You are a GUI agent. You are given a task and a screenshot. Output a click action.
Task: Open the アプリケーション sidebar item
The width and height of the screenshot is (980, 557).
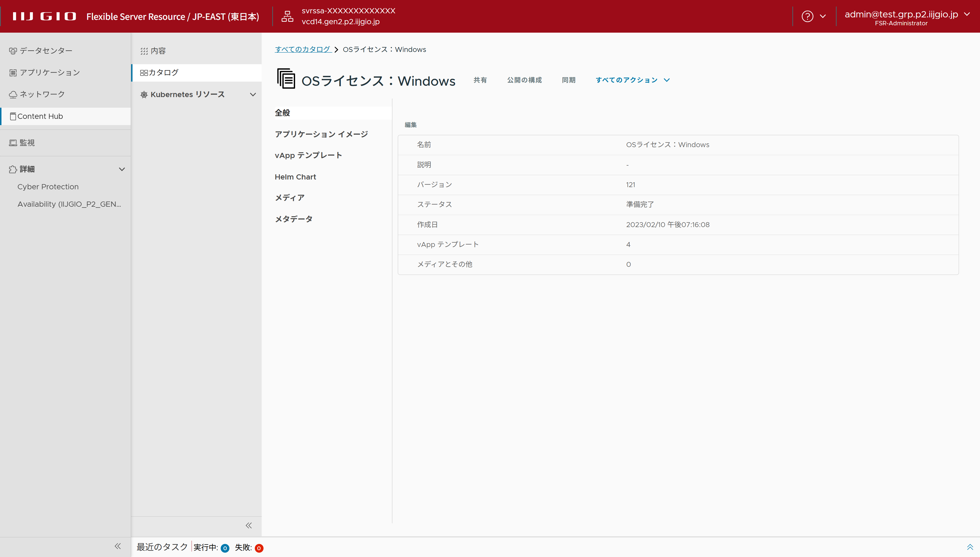click(50, 73)
